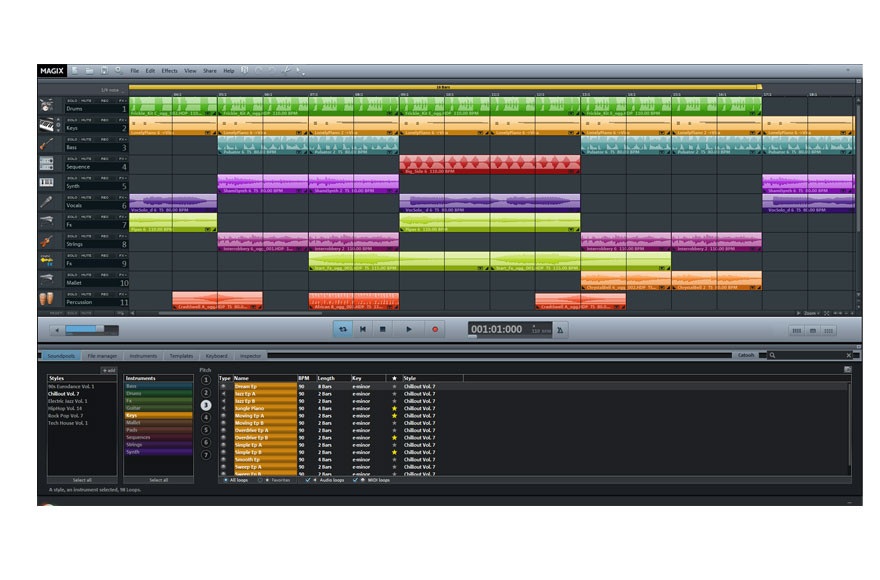Open the FX dropdown on Drums track
The image size is (880, 580).
(122, 101)
